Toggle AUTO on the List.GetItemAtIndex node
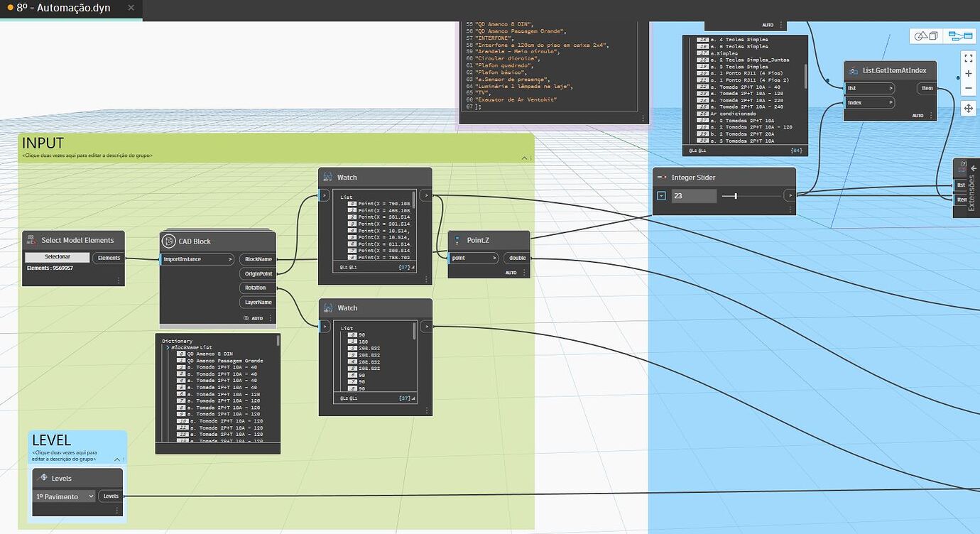Viewport: 980px width, 534px height. [x=918, y=115]
